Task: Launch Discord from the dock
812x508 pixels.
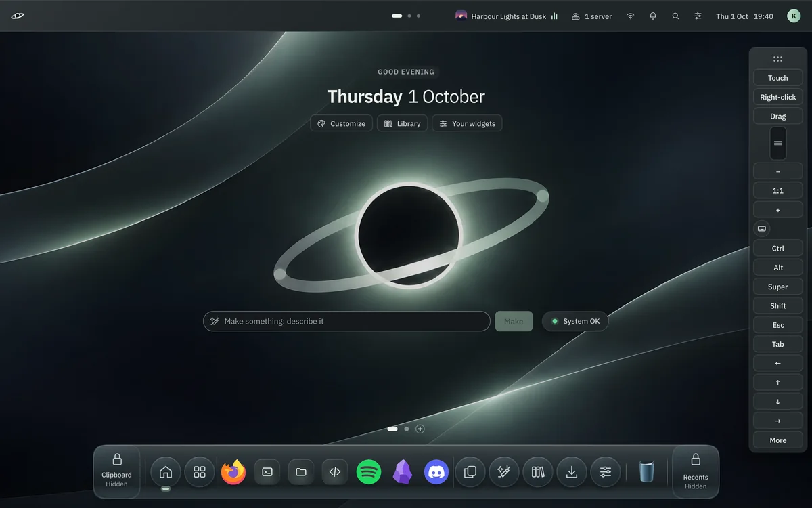Action: [436, 472]
